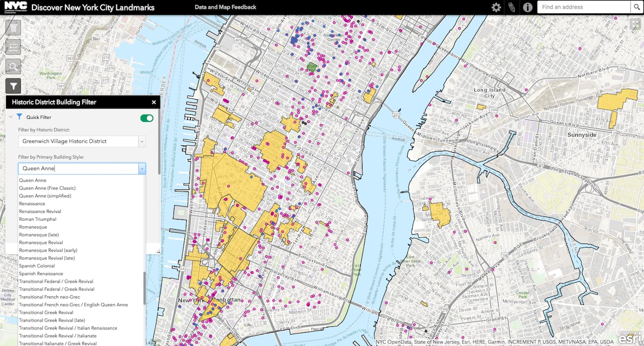Open the Historic District dropdown arrow
The height and width of the screenshot is (346, 644).
click(142, 142)
